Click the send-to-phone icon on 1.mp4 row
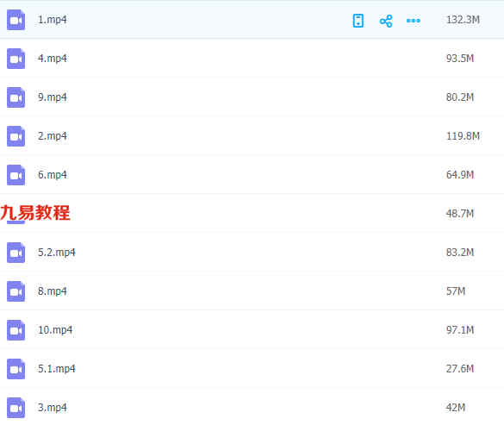Viewport: 504px width, 425px height. tap(358, 21)
